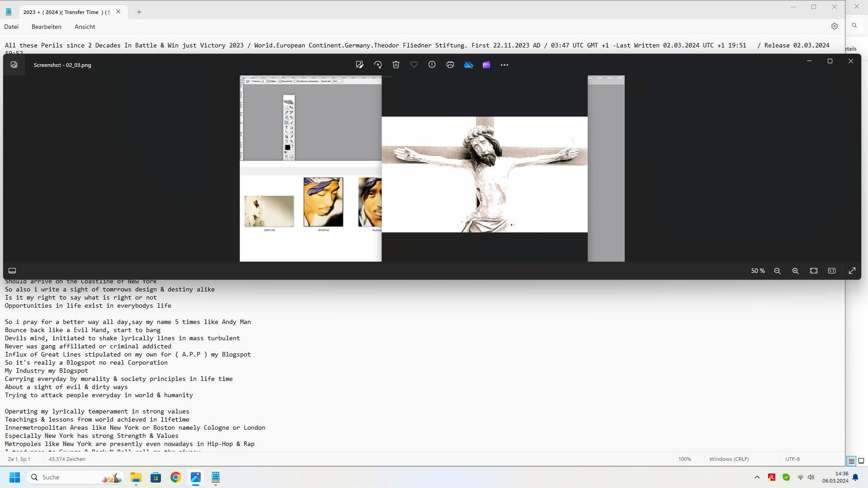Viewport: 868px width, 488px height.
Task: Open the clock showing 14:36 06.03.2024
Action: [835, 477]
